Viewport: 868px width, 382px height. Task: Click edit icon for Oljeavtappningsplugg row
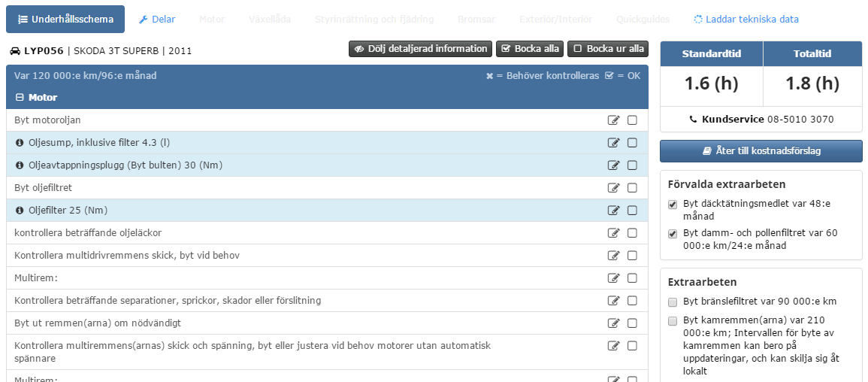tap(613, 165)
